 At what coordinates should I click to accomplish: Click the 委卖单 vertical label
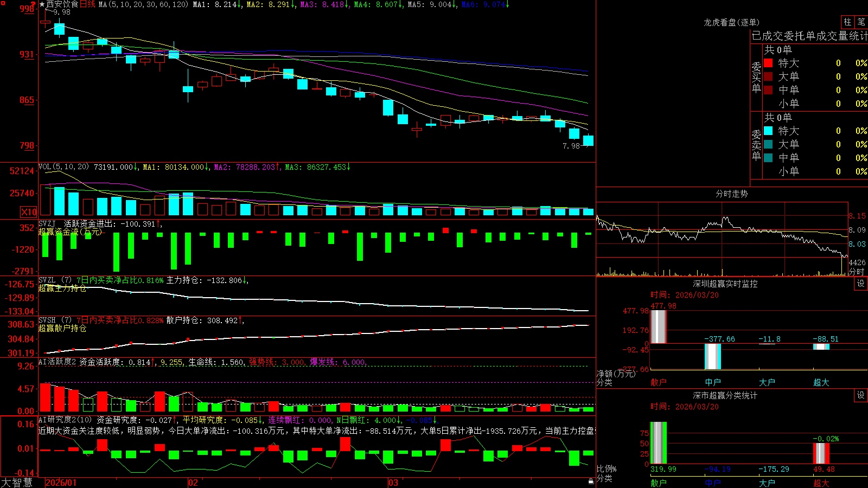coord(756,145)
